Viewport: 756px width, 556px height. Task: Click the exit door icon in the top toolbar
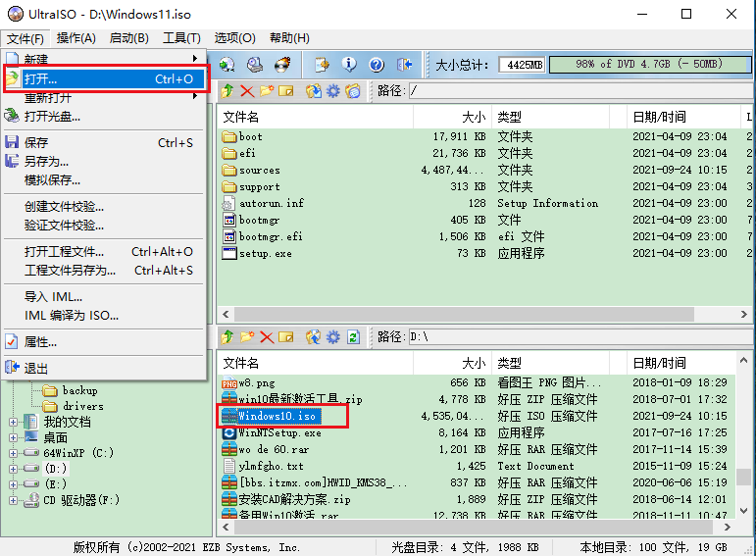click(x=404, y=65)
